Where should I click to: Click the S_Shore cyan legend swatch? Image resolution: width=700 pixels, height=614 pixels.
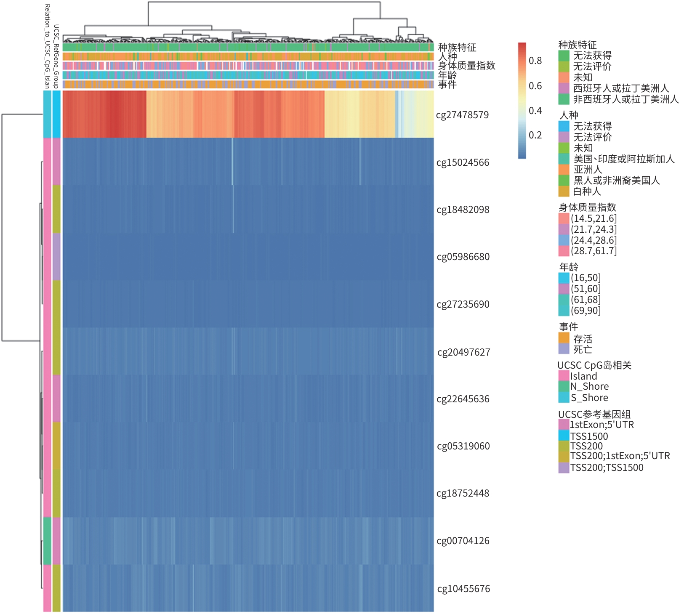564,398
